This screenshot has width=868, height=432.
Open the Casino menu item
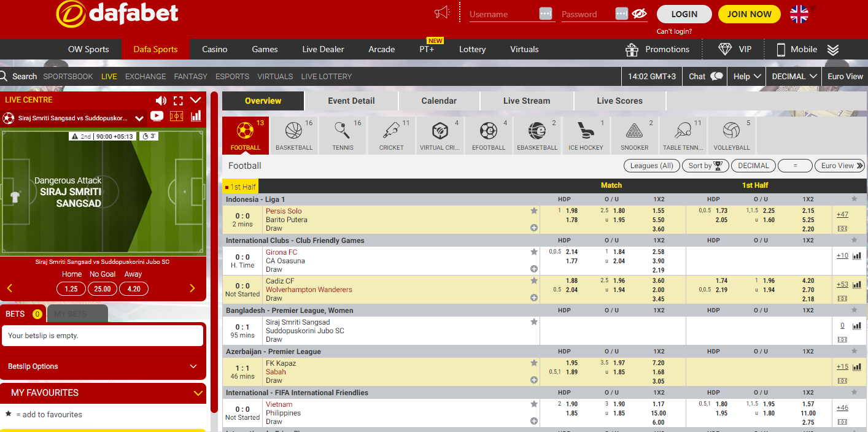pyautogui.click(x=215, y=49)
